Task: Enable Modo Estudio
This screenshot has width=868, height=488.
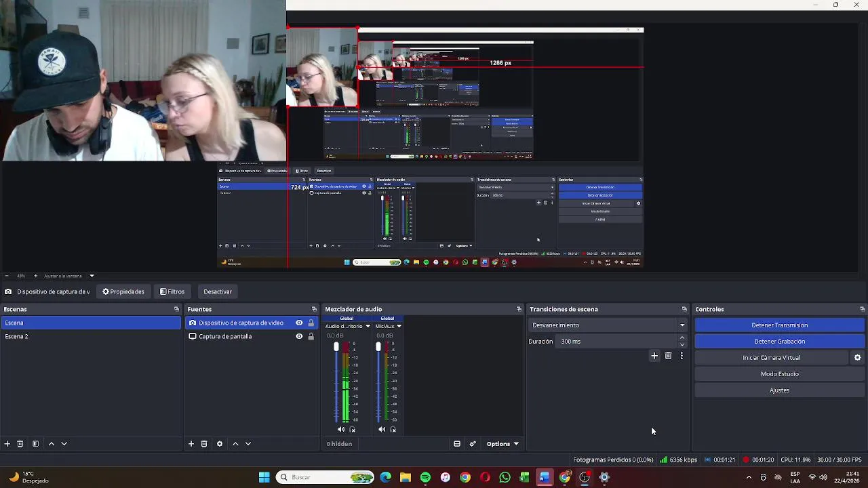Action: [x=779, y=374]
